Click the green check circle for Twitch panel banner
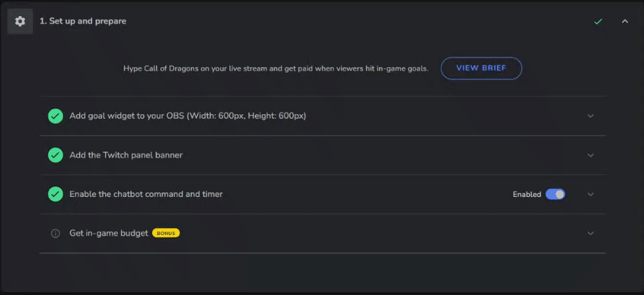 point(55,155)
